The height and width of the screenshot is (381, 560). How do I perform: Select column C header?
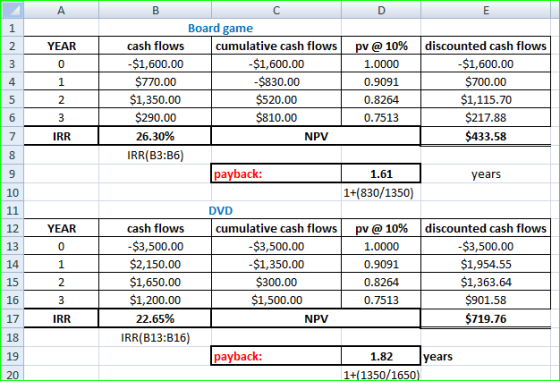(x=276, y=10)
